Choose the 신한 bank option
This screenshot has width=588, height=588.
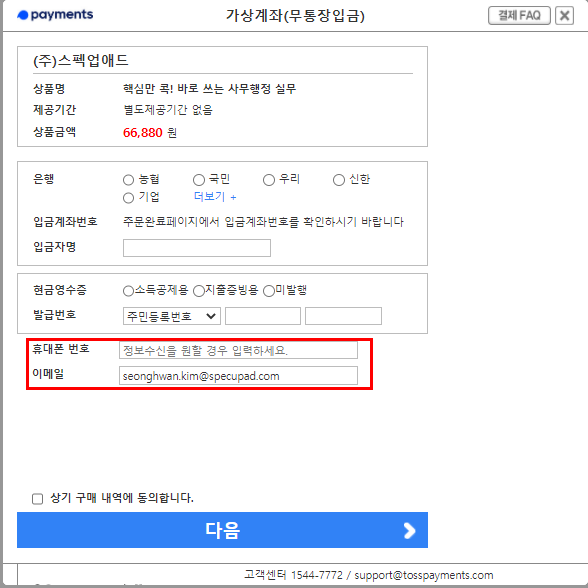click(339, 180)
